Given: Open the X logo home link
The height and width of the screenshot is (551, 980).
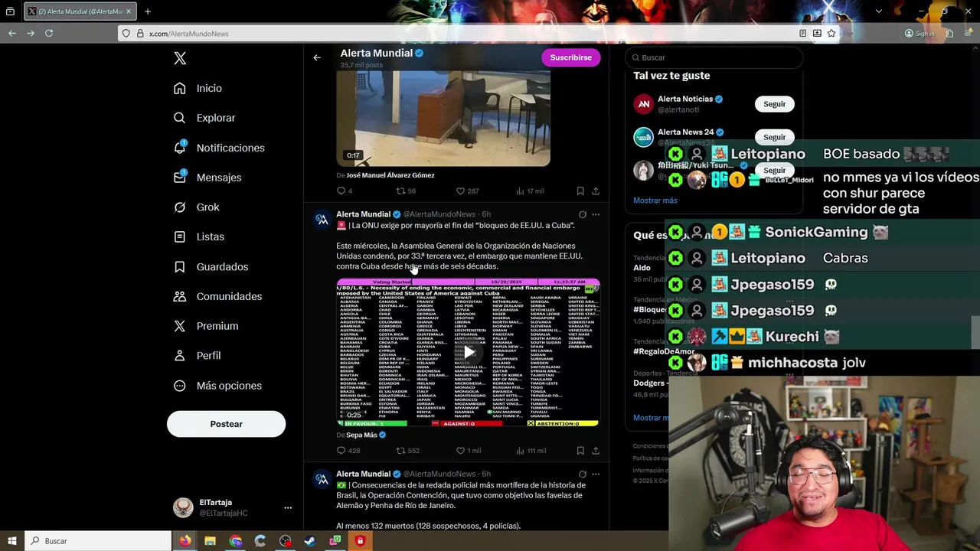Looking at the screenshot, I should tap(180, 58).
